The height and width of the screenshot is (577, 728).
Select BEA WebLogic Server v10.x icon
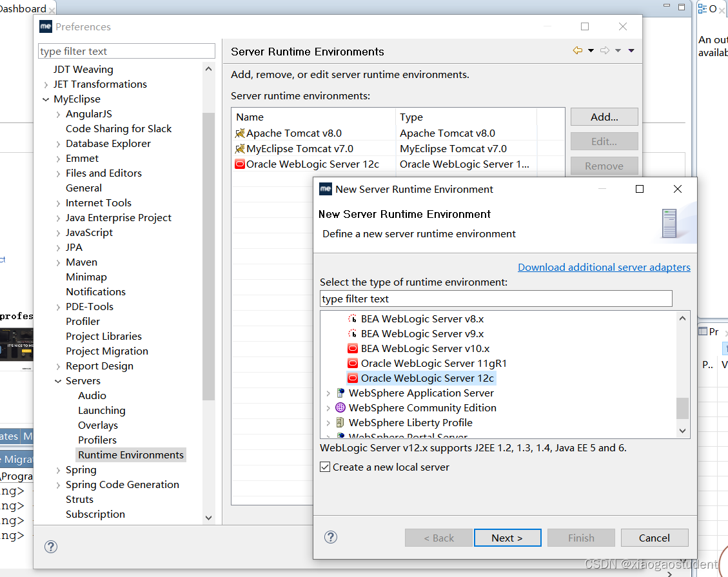pyautogui.click(x=352, y=349)
